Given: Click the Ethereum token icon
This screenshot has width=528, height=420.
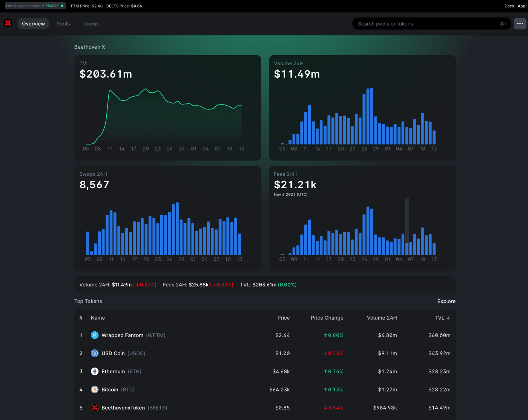Looking at the screenshot, I should 95,371.
